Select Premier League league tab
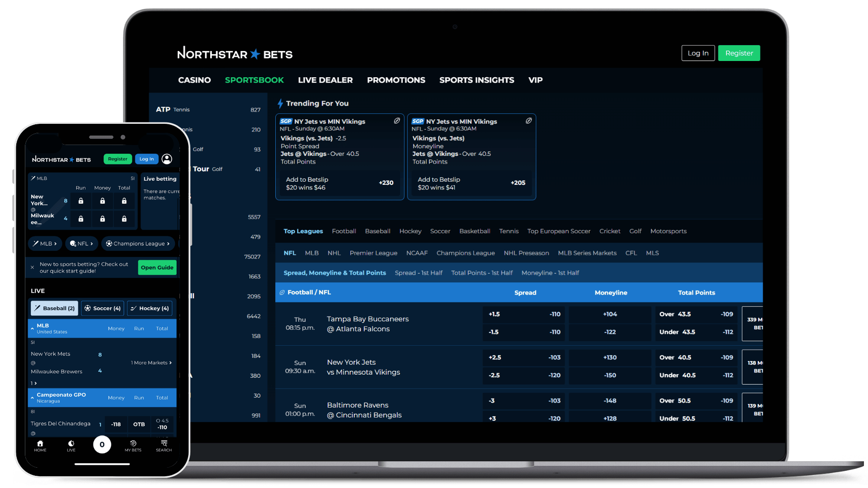Image resolution: width=868 pixels, height=488 pixels. coord(373,253)
